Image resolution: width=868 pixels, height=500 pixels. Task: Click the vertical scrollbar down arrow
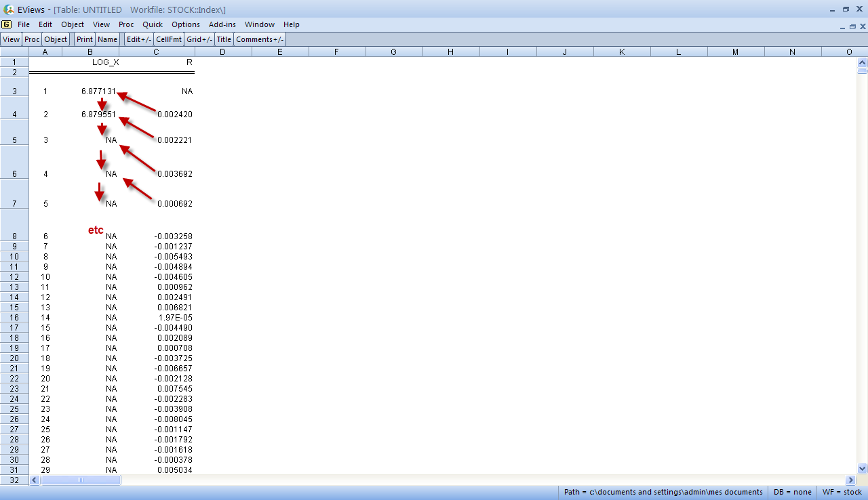tap(863, 468)
